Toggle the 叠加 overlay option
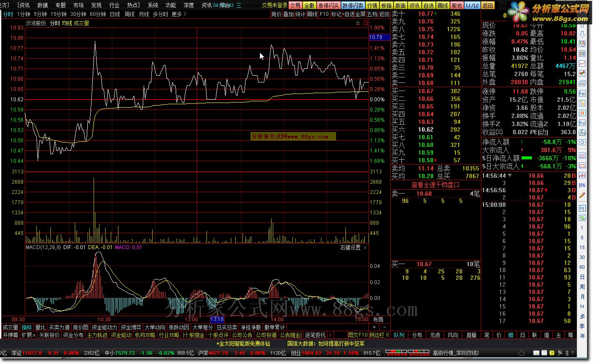Screen dimensions: 593x364 click(x=288, y=14)
